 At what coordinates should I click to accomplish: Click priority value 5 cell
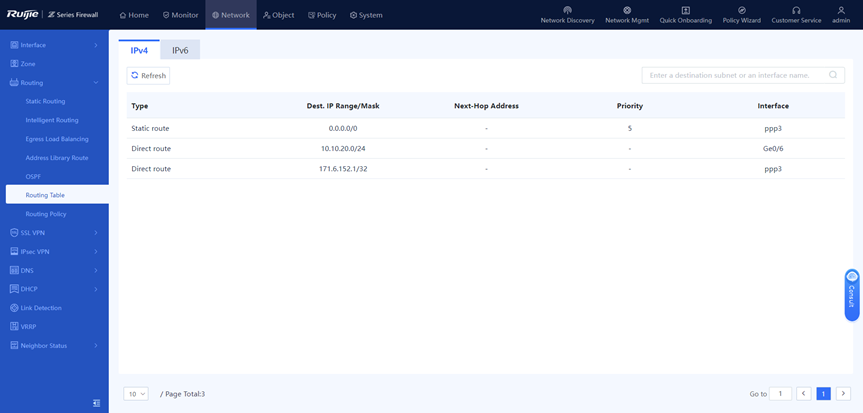(630, 128)
